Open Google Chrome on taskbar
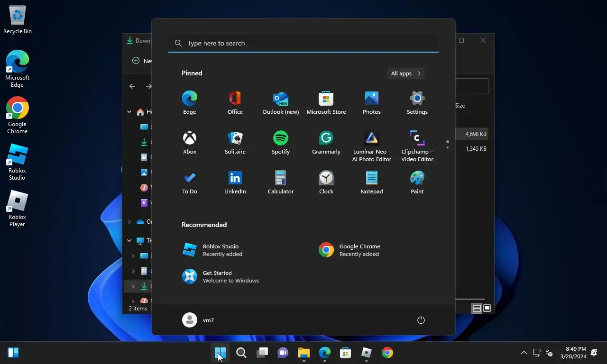The height and width of the screenshot is (364, 607). pos(387,353)
